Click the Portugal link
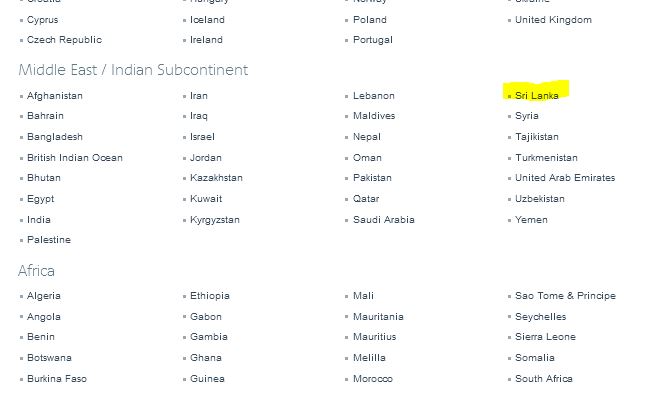The image size is (647, 394). coord(373,40)
